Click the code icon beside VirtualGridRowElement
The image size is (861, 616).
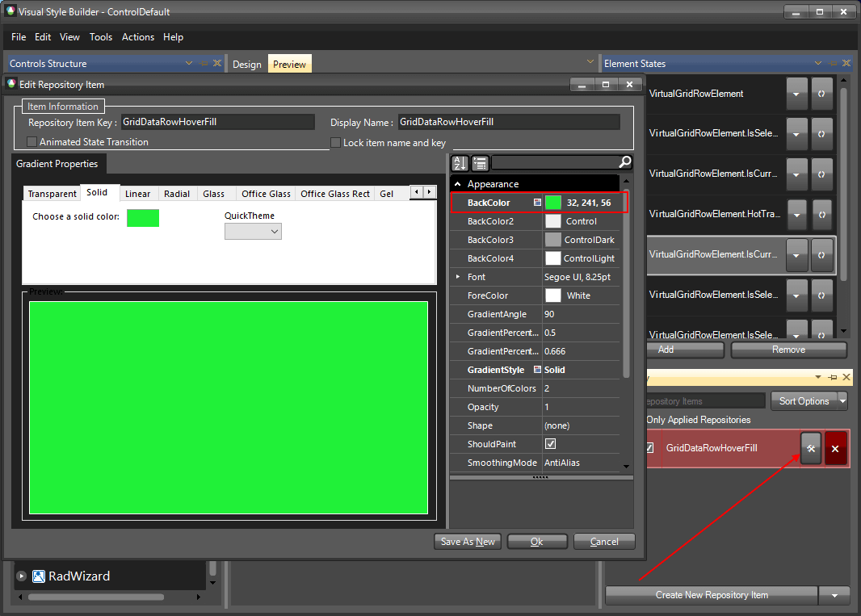point(821,93)
